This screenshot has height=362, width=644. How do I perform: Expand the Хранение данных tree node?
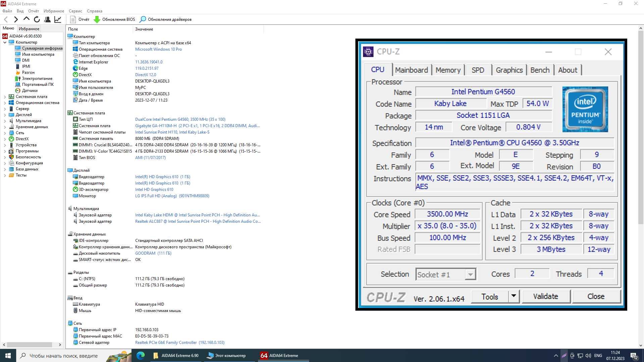pyautogui.click(x=5, y=127)
